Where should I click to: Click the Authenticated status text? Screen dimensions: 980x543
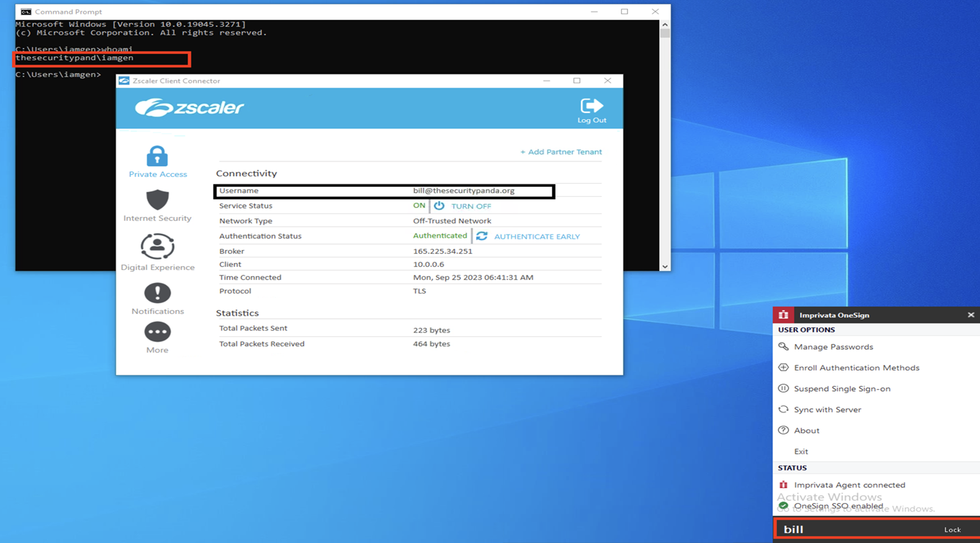(440, 236)
